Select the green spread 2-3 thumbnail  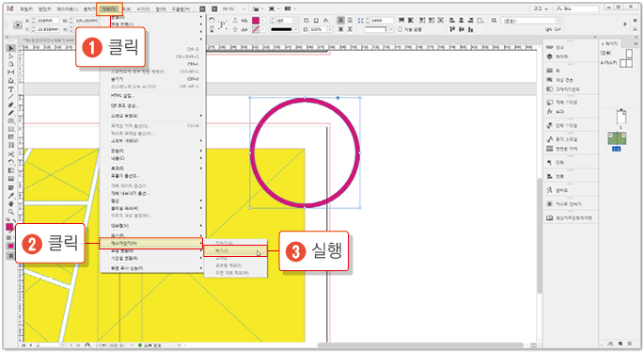[x=617, y=138]
